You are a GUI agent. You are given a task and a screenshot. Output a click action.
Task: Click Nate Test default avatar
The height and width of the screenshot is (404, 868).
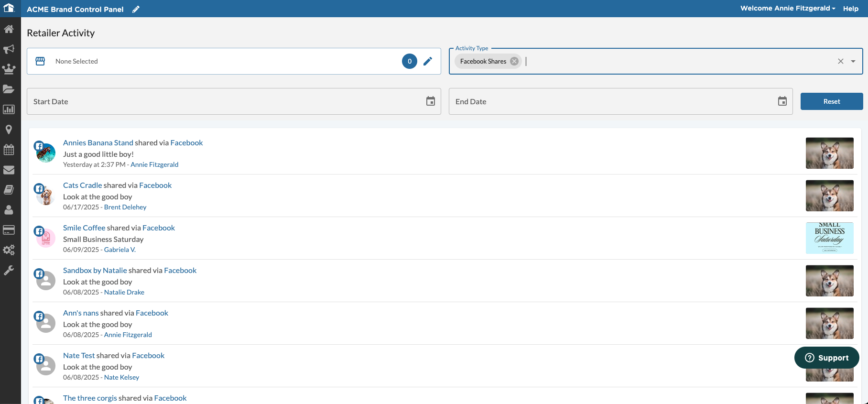46,366
